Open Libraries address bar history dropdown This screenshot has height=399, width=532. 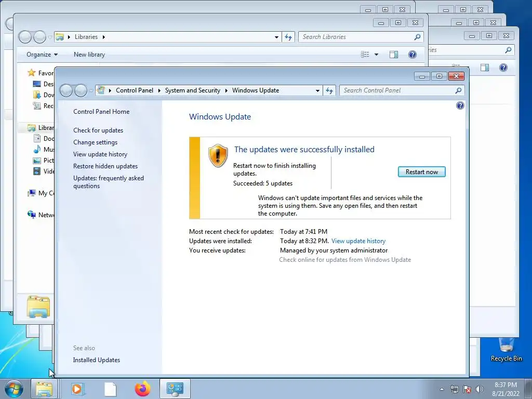pyautogui.click(x=276, y=37)
